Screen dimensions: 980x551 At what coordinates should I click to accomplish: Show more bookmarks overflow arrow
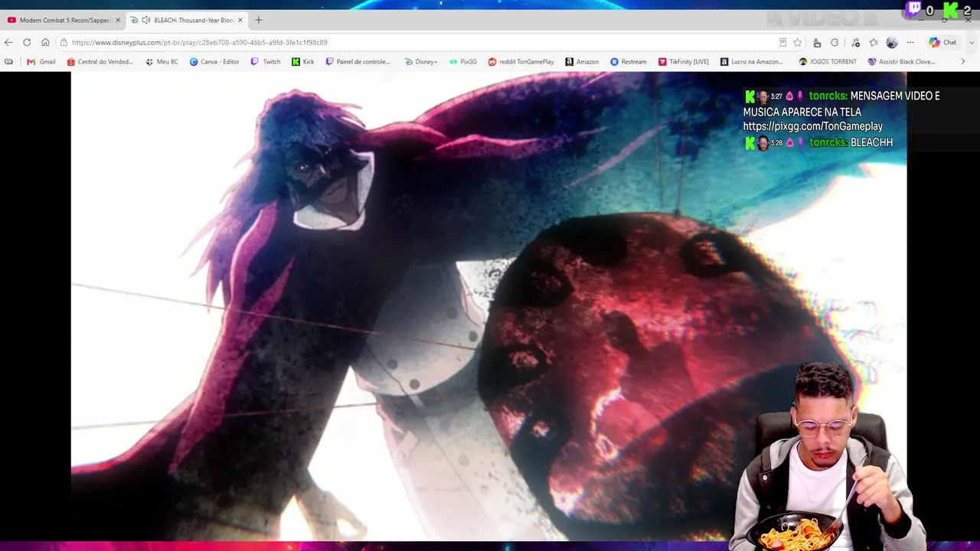tap(963, 61)
